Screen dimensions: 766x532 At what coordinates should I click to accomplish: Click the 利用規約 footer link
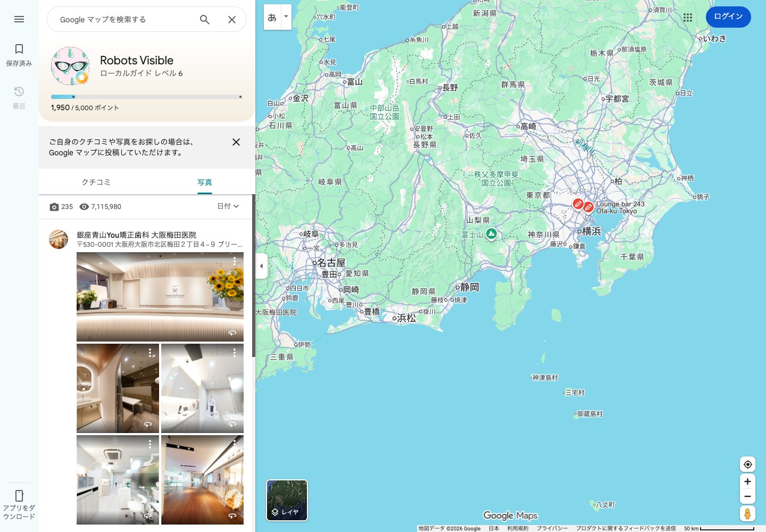[x=518, y=528]
